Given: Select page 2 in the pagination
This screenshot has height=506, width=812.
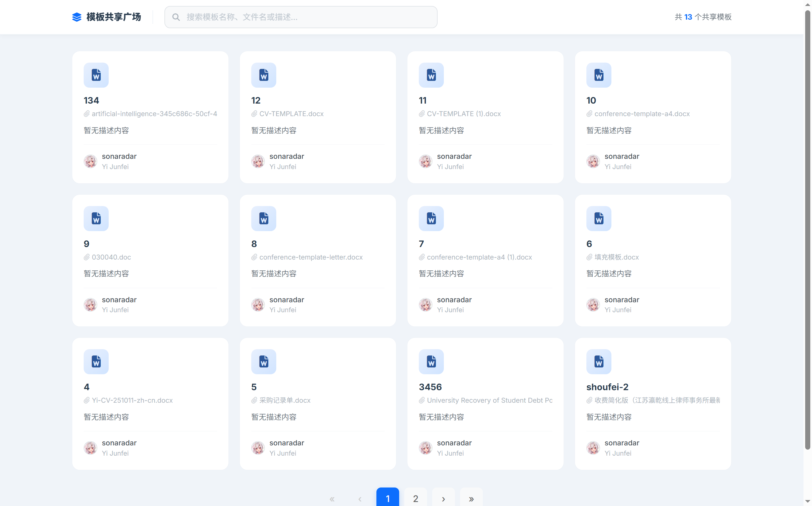Looking at the screenshot, I should click(x=416, y=499).
